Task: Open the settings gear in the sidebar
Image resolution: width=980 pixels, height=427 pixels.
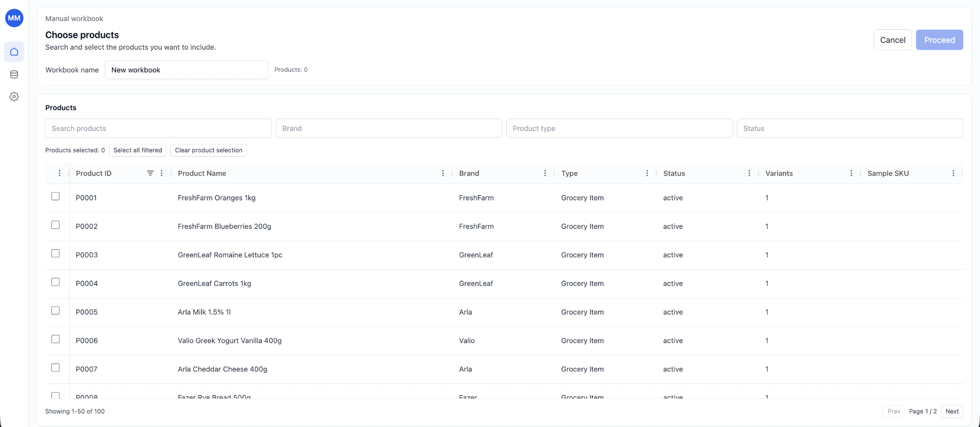Action: point(14,97)
